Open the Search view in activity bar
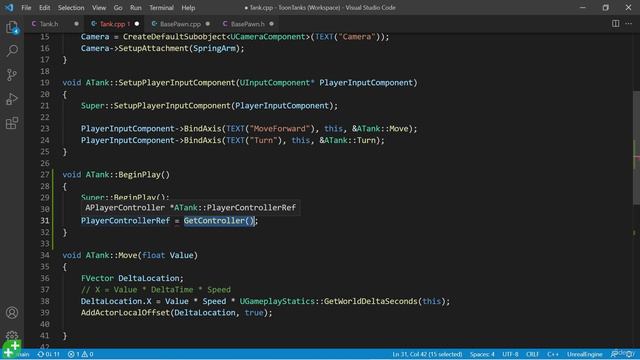 coord(12,51)
